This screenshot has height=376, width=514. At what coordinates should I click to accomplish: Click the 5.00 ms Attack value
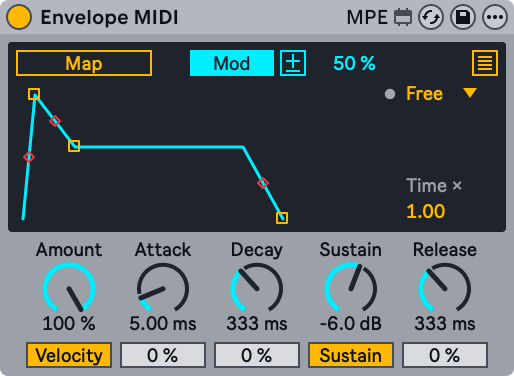(163, 324)
